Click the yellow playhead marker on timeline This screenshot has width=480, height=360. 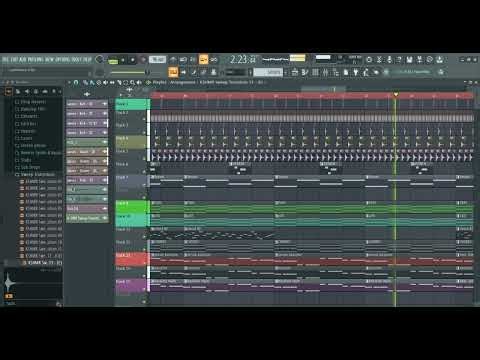[x=396, y=95]
